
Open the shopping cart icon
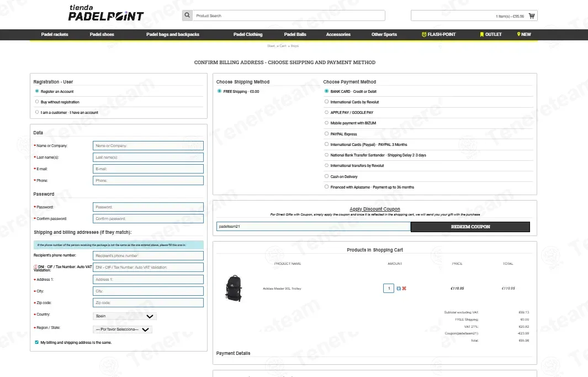click(531, 16)
